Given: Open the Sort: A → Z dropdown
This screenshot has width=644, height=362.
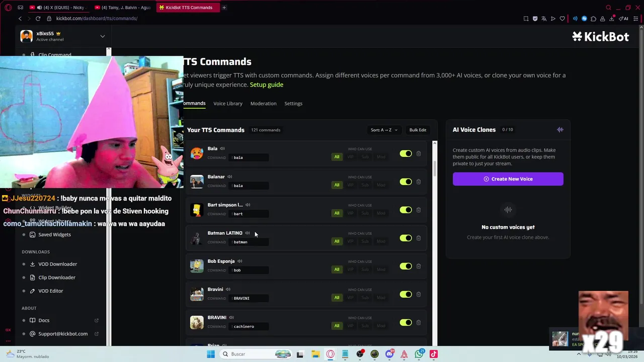Looking at the screenshot, I should [x=384, y=130].
